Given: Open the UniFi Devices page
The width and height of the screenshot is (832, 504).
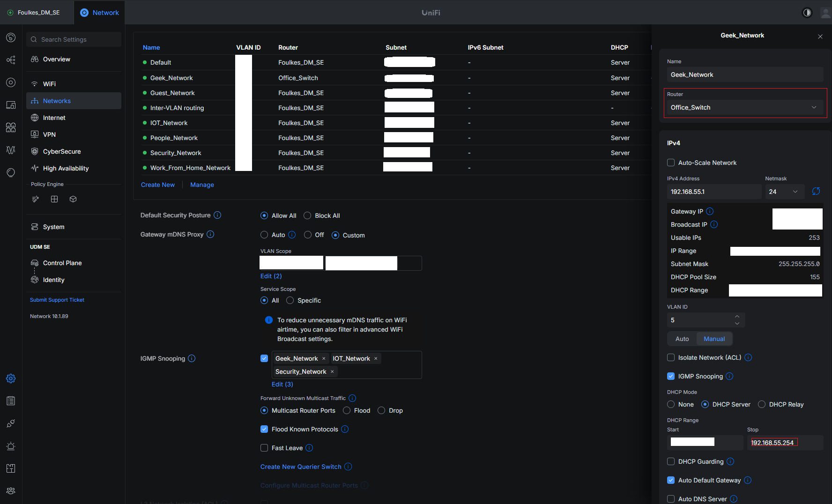Looking at the screenshot, I should (x=11, y=82).
